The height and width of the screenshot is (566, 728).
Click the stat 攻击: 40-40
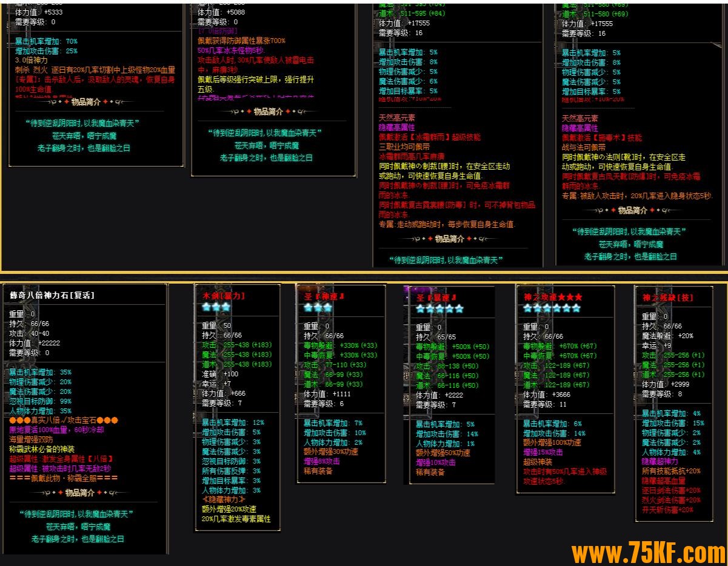pyautogui.click(x=29, y=333)
